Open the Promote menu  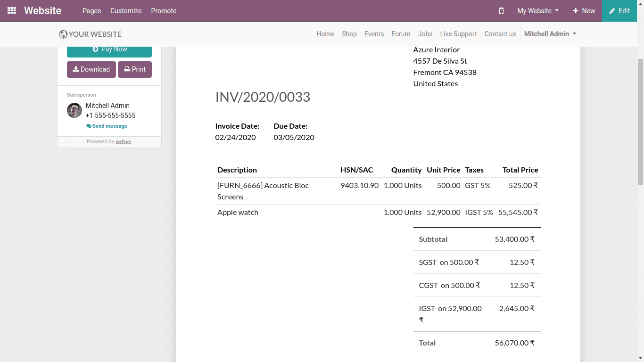tap(164, 11)
